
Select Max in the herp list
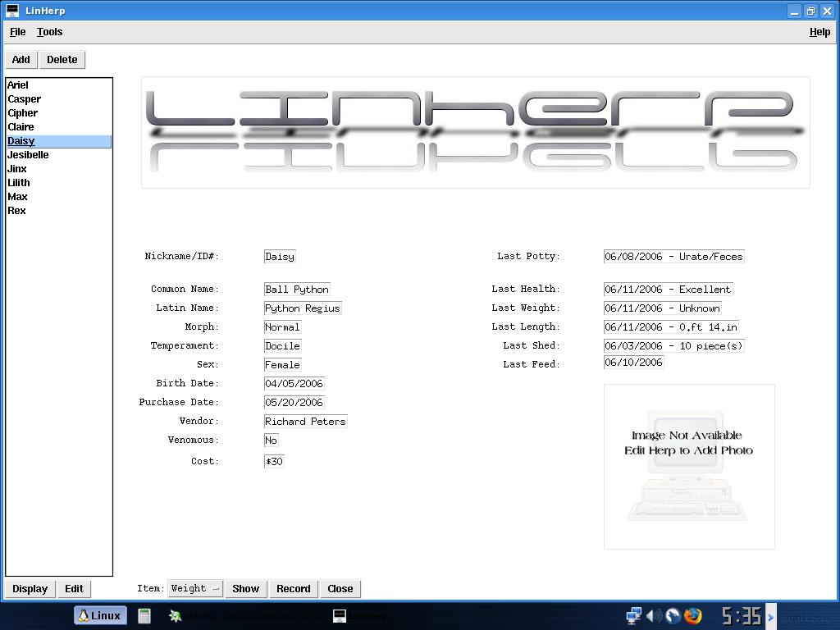point(58,197)
